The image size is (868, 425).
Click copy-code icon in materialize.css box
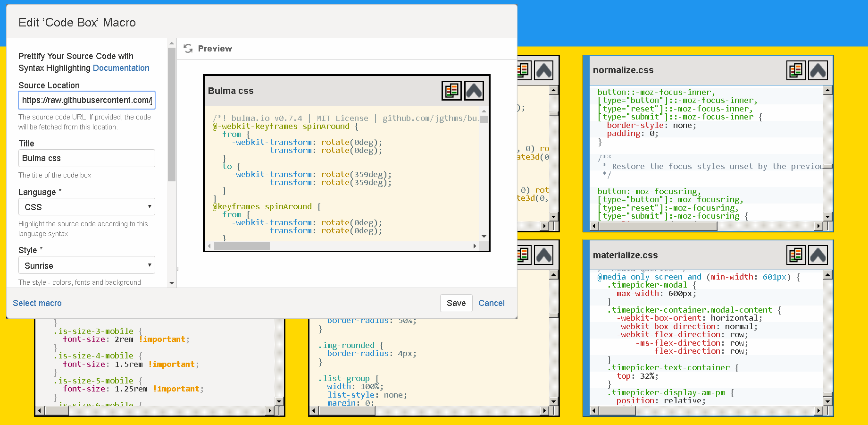click(796, 255)
